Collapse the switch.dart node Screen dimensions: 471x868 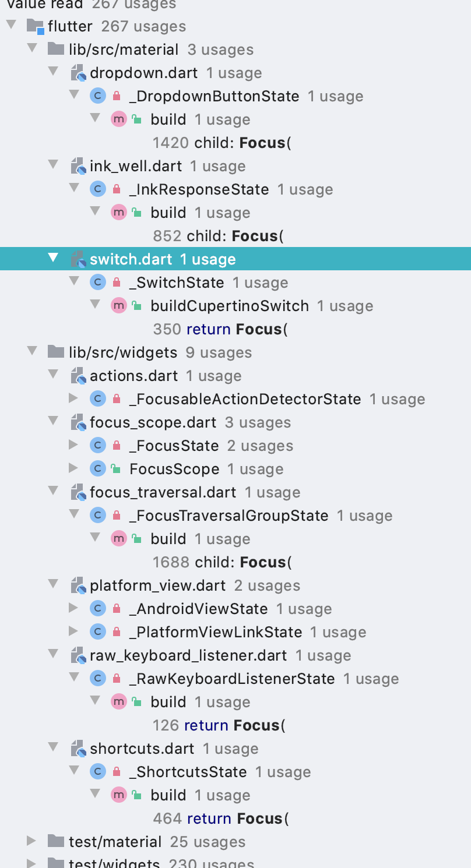pyautogui.click(x=54, y=259)
